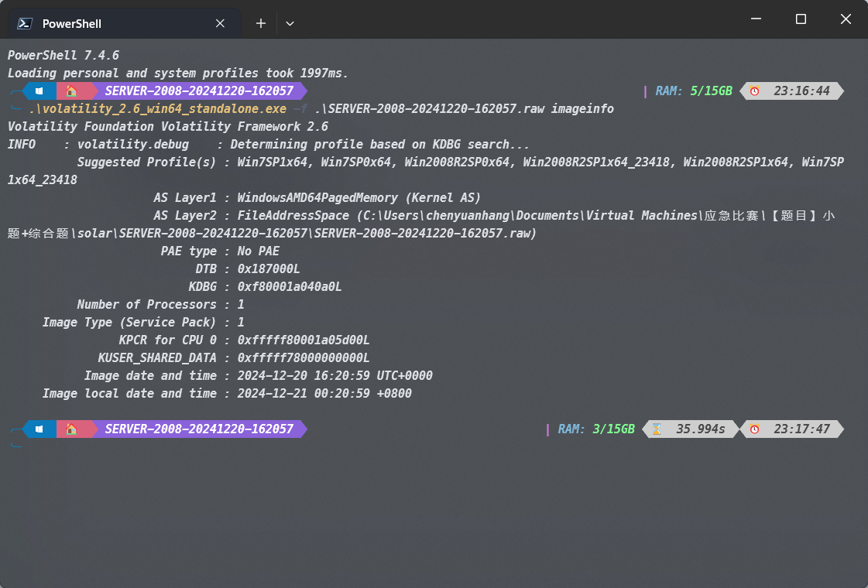Click the KPCR value '0xfffff80001a05d00L'
The image size is (868, 588).
(303, 340)
